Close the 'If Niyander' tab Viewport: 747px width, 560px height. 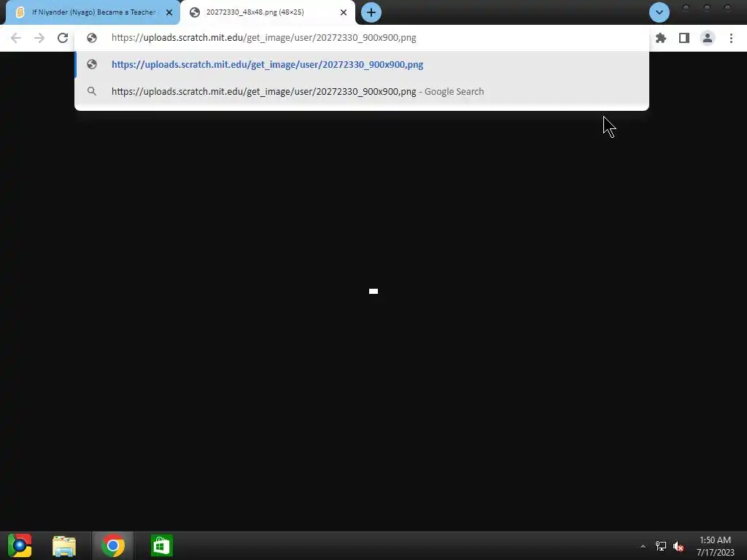point(169,12)
